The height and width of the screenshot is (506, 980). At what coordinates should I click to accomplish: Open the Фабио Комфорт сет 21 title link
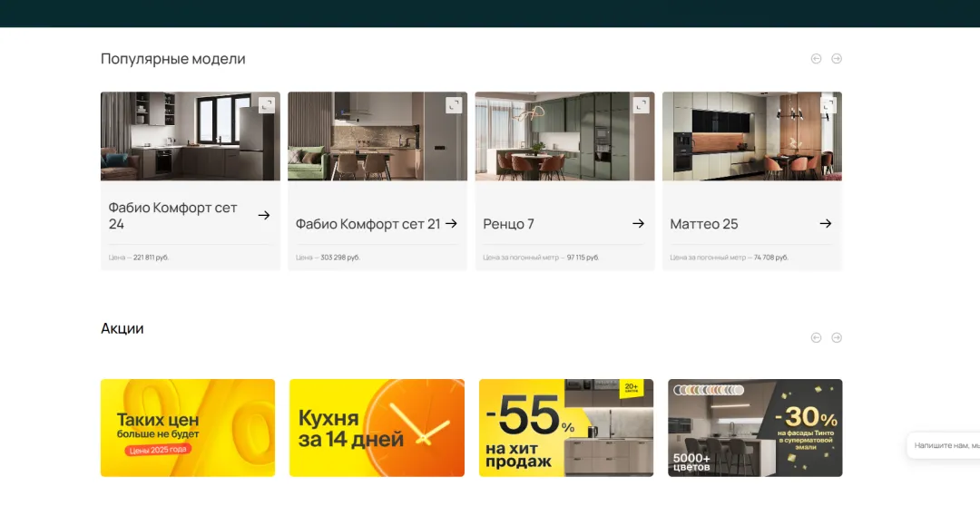click(x=368, y=224)
